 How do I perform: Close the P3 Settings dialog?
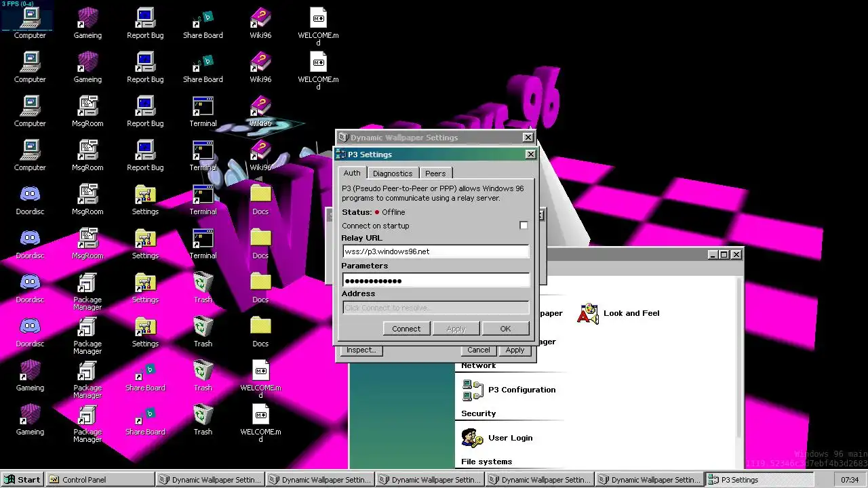pos(530,155)
